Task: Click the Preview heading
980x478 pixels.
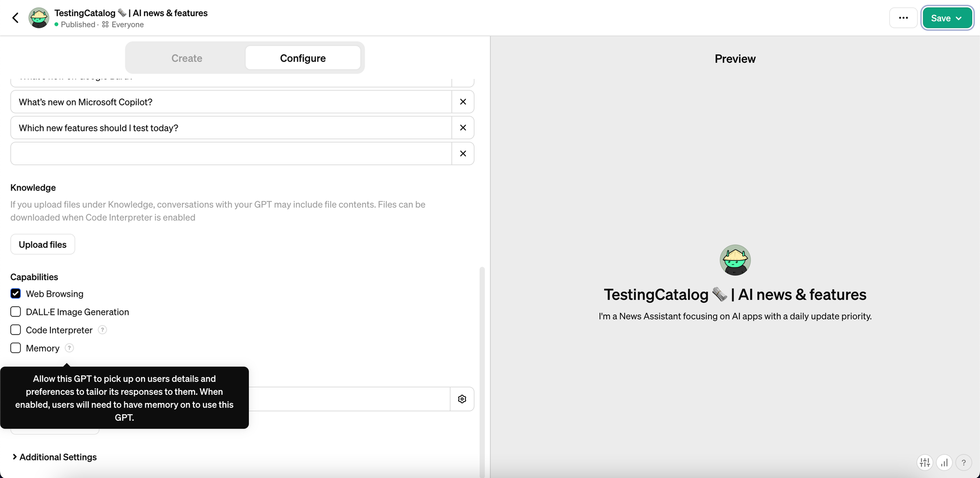Action: tap(735, 59)
